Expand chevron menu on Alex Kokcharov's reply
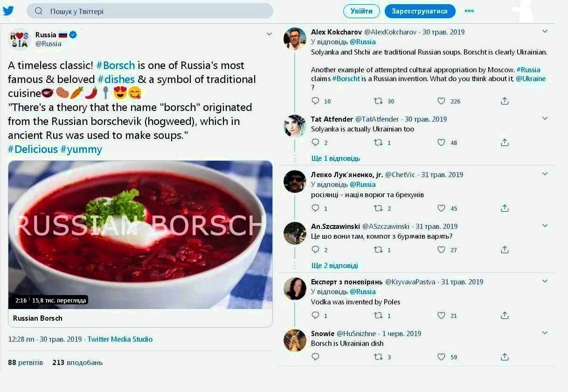Image resolution: width=568 pixels, height=392 pixels. click(545, 31)
